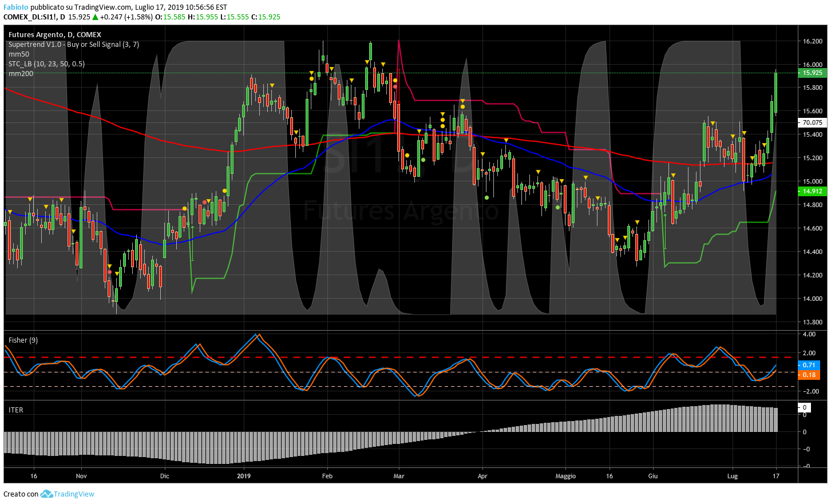Click the COMEX_DL:SI1!, D symbol text
This screenshot has width=831, height=504.
point(34,17)
